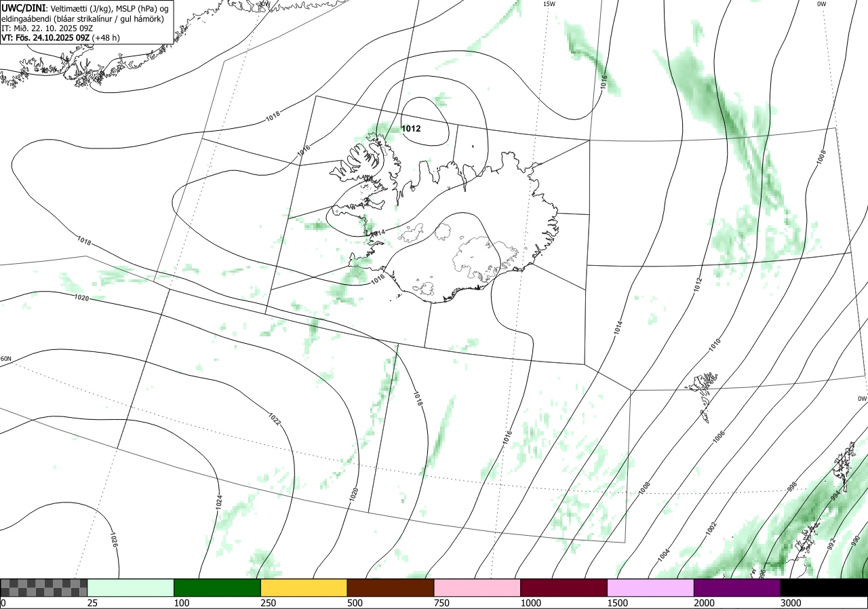The height and width of the screenshot is (609, 868).
Task: Click the gray checkered 0–25 legend swatch
Action: [44, 587]
